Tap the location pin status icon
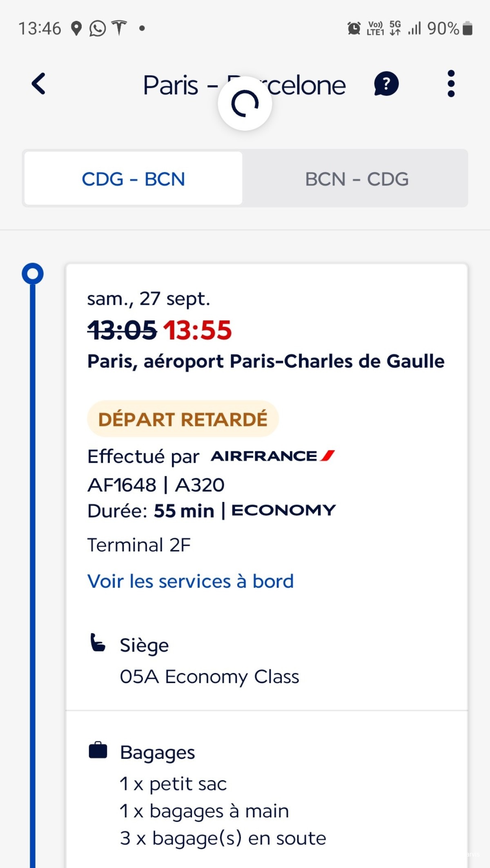The height and width of the screenshot is (868, 490). tap(76, 29)
